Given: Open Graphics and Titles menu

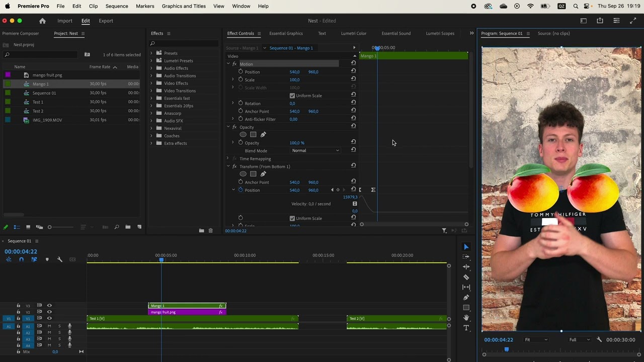Looking at the screenshot, I should point(184,6).
